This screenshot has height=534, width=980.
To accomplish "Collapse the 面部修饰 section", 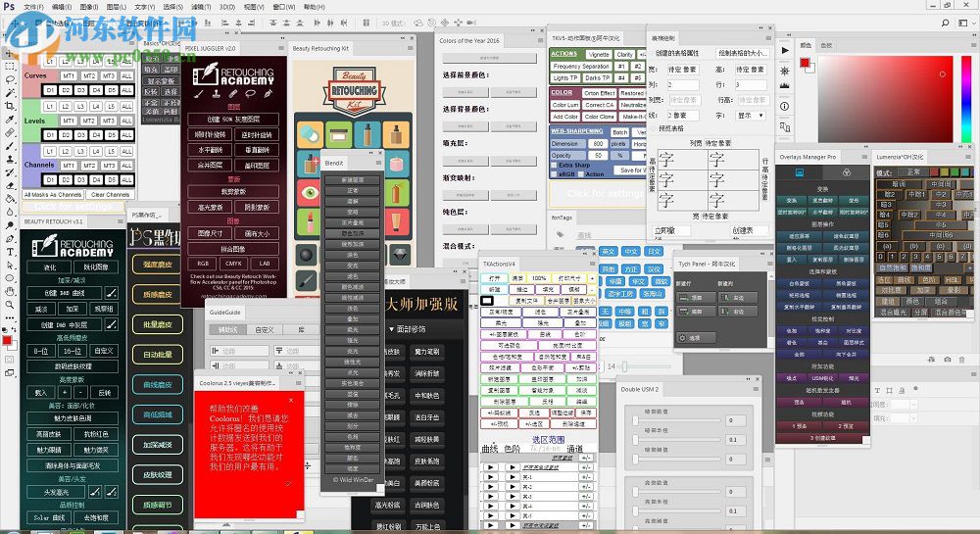I will (x=391, y=329).
